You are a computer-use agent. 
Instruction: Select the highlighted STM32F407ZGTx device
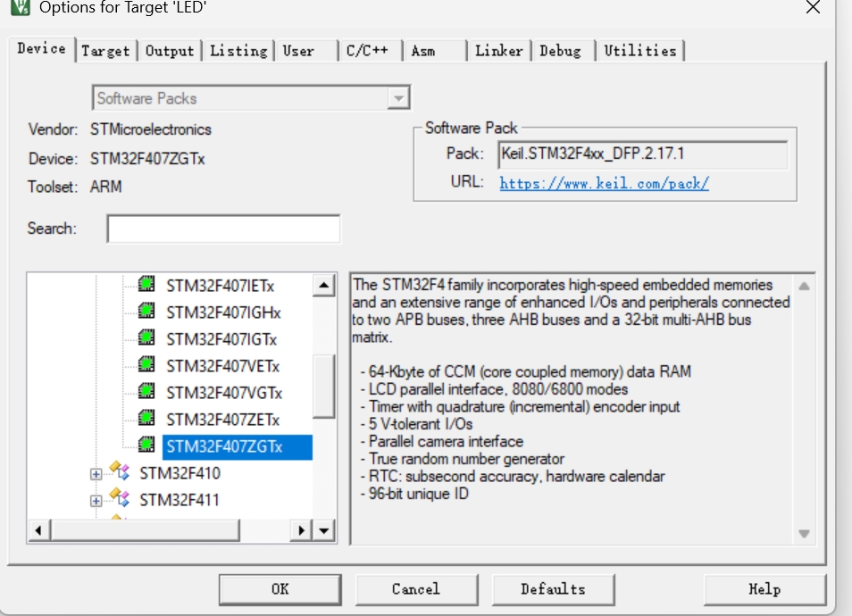tap(238, 446)
